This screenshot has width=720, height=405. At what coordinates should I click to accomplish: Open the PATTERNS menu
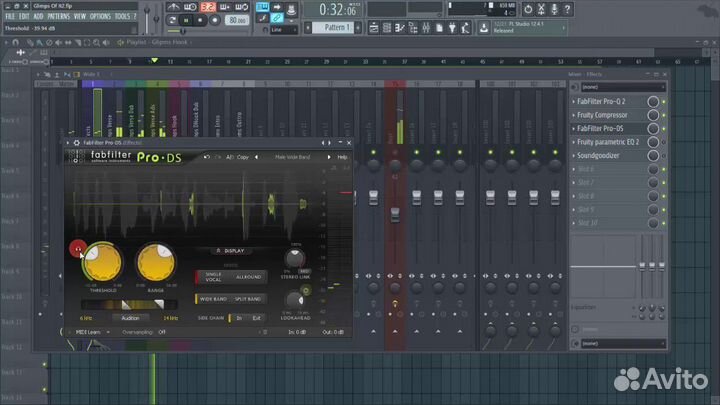59,16
